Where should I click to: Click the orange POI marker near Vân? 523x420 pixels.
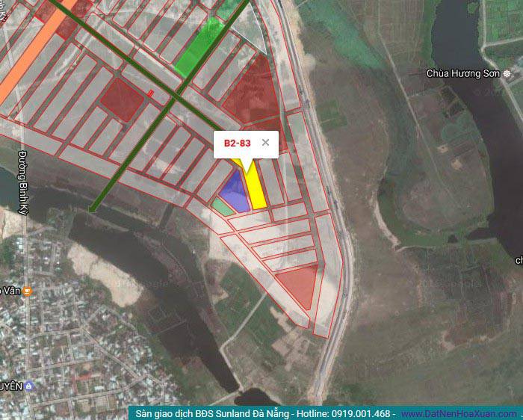(27, 290)
